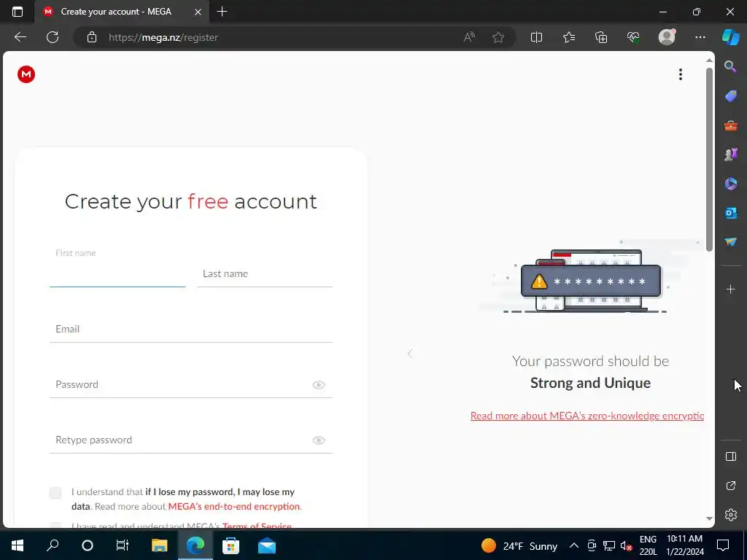Open Microsoft 365 in the sidebar
Viewport: 747px width, 560px height.
coord(730,184)
